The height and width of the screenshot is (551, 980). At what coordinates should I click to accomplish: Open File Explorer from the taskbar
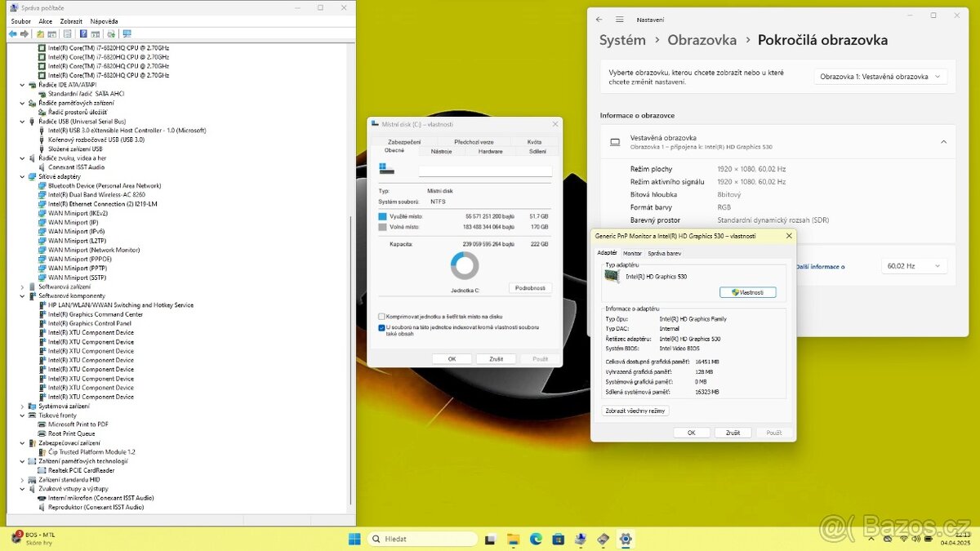tap(513, 539)
